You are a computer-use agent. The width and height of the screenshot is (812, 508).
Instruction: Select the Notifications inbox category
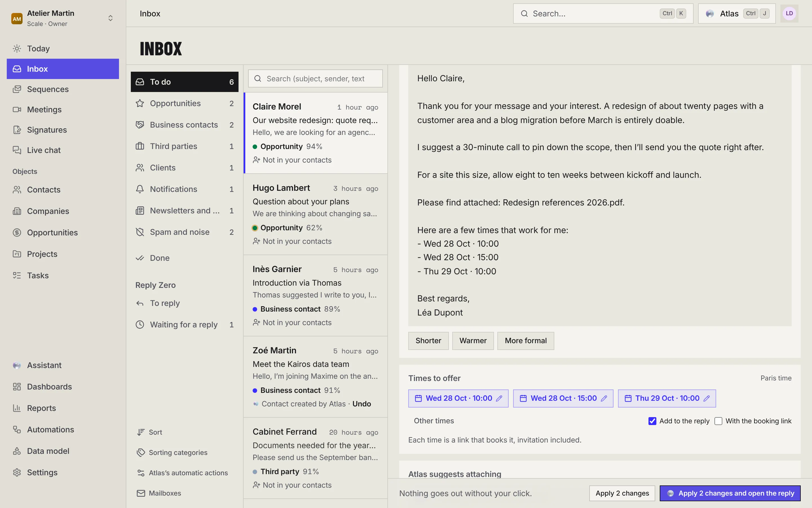point(185,189)
